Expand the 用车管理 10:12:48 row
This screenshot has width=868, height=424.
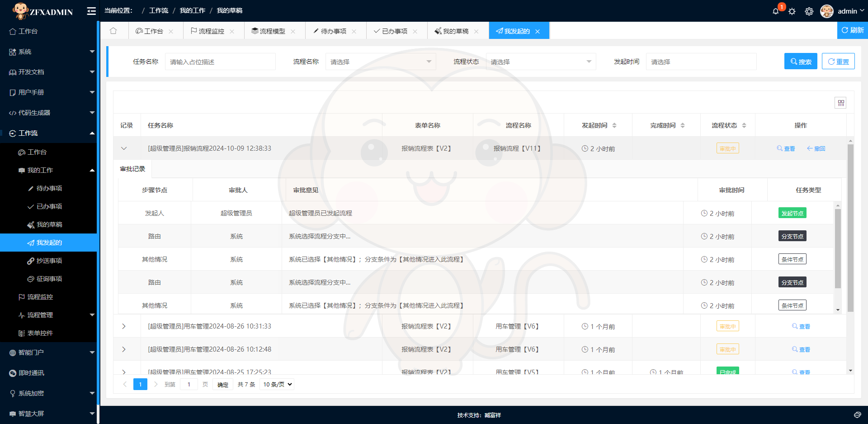pos(124,349)
